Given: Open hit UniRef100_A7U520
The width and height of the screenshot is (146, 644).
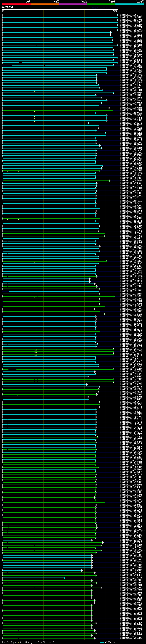Looking at the screenshot, I should [x=131, y=32].
